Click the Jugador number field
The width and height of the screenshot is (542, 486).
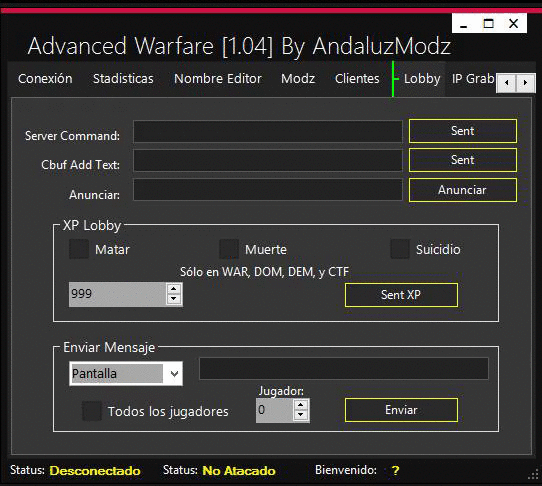pyautogui.click(x=275, y=410)
